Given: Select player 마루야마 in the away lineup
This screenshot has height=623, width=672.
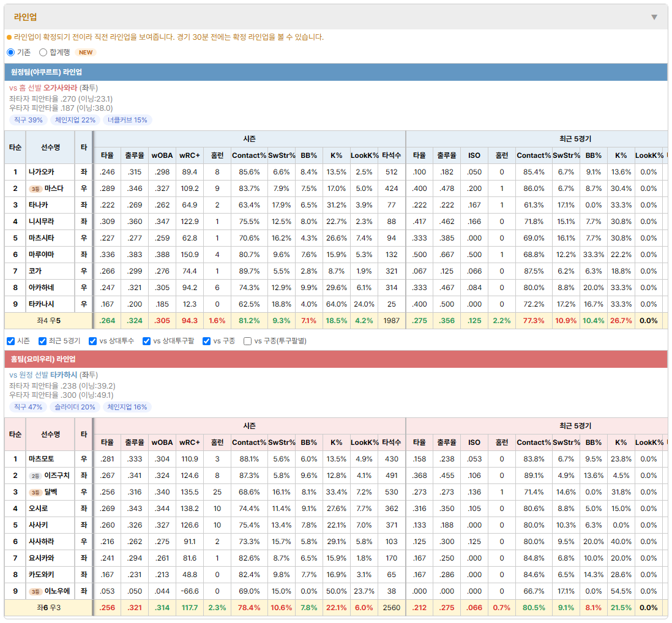Looking at the screenshot, I should (x=42, y=255).
